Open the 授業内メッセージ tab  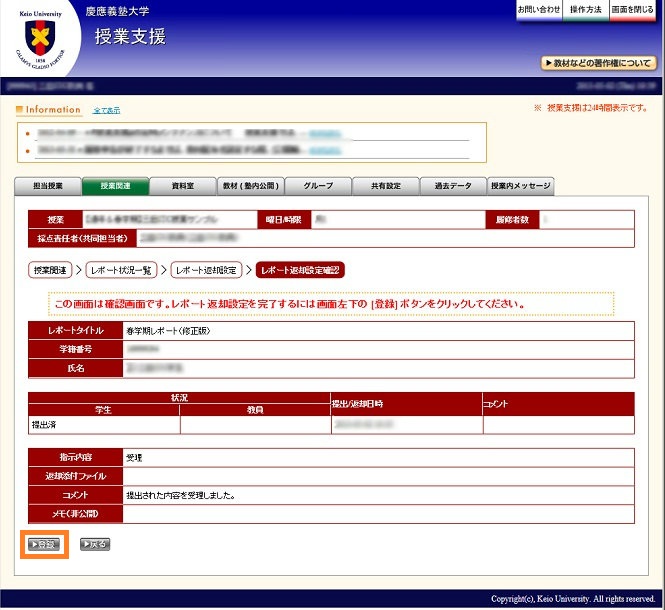point(520,186)
